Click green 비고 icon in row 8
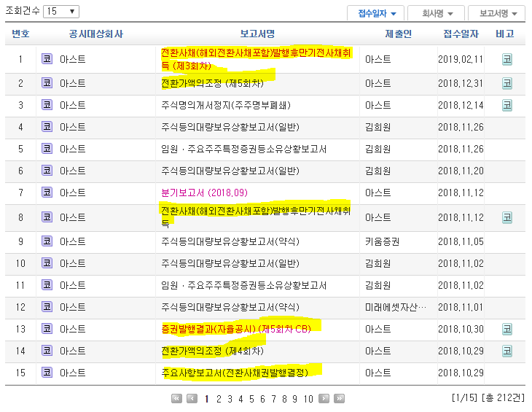The image size is (532, 412). [507, 217]
